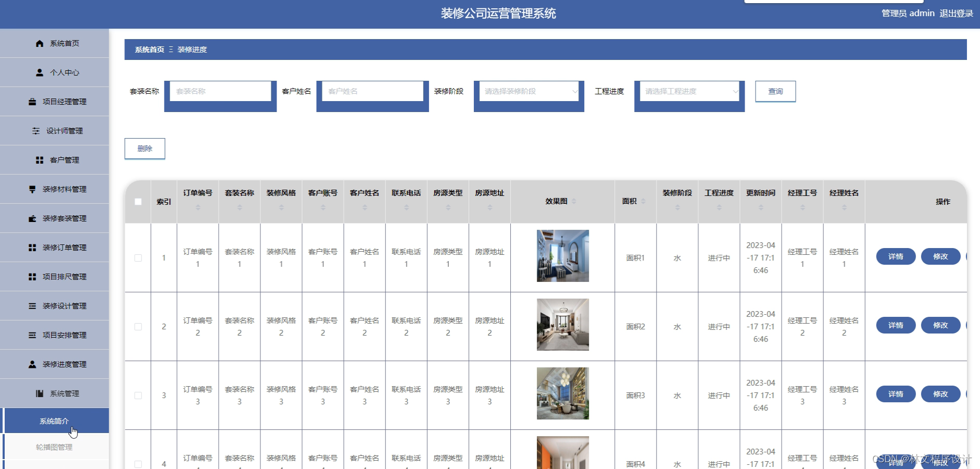The height and width of the screenshot is (469, 980).
Task: Sort by 工程进度 column arrows
Action: pyautogui.click(x=719, y=207)
